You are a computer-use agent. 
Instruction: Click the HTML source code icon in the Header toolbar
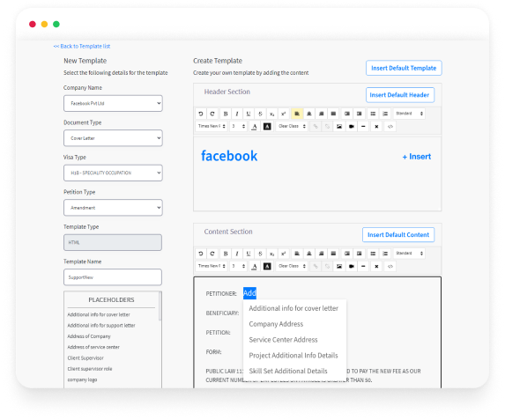(x=390, y=127)
